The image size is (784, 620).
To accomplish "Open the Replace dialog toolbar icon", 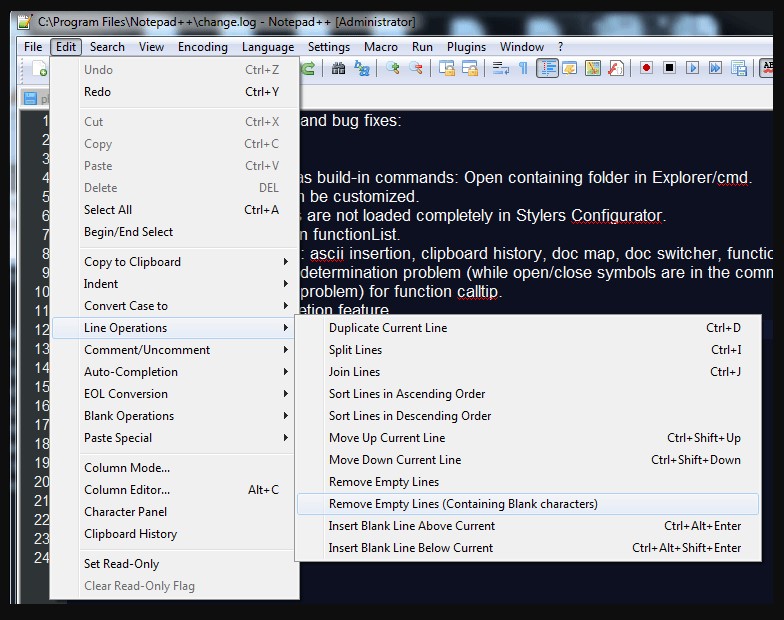I will [x=362, y=68].
